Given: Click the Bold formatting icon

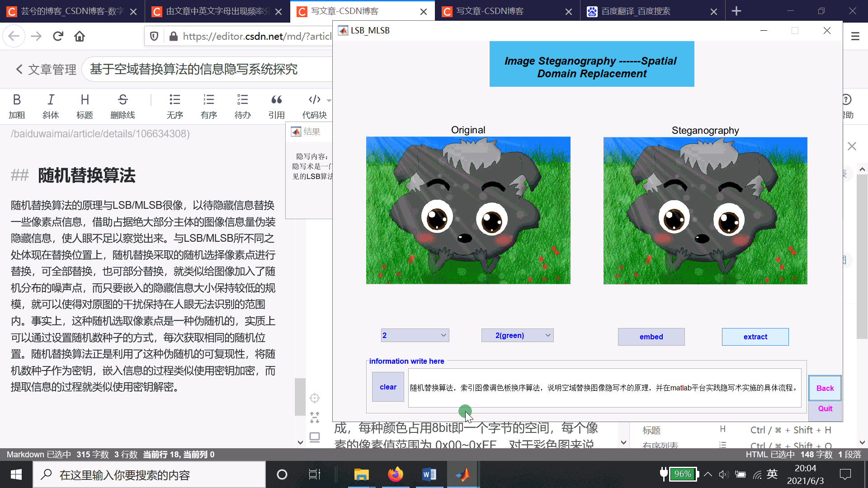Looking at the screenshot, I should [x=18, y=99].
